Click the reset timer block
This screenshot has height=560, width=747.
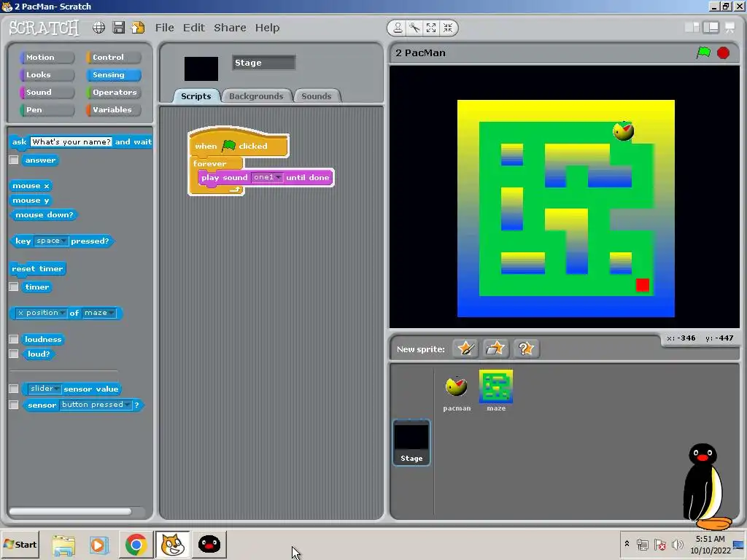click(38, 268)
